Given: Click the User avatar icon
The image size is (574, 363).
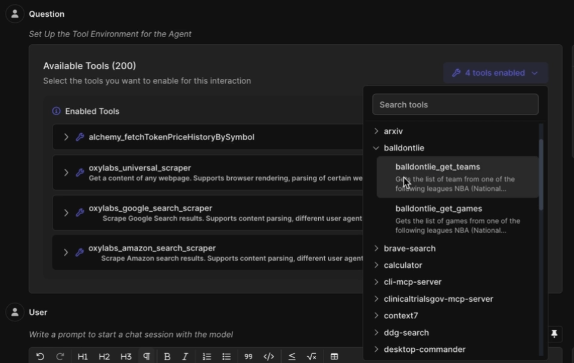Looking at the screenshot, I should (15, 312).
